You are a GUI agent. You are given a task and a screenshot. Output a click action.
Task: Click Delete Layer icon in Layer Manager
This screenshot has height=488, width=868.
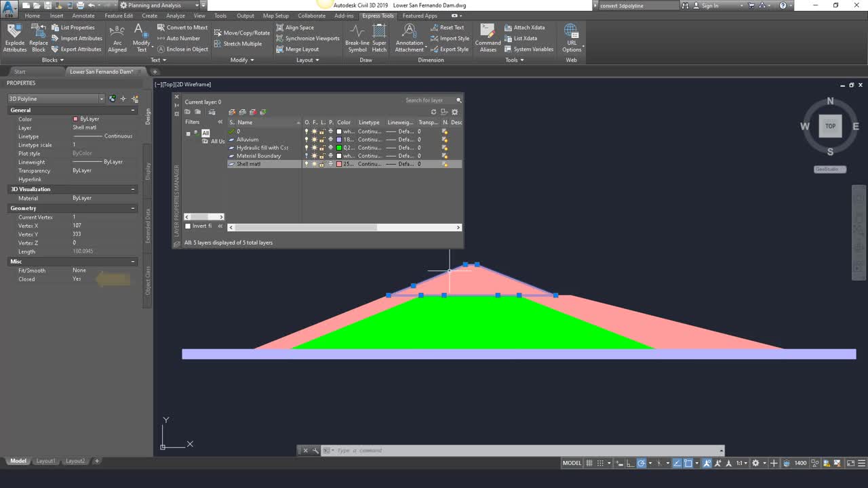253,112
